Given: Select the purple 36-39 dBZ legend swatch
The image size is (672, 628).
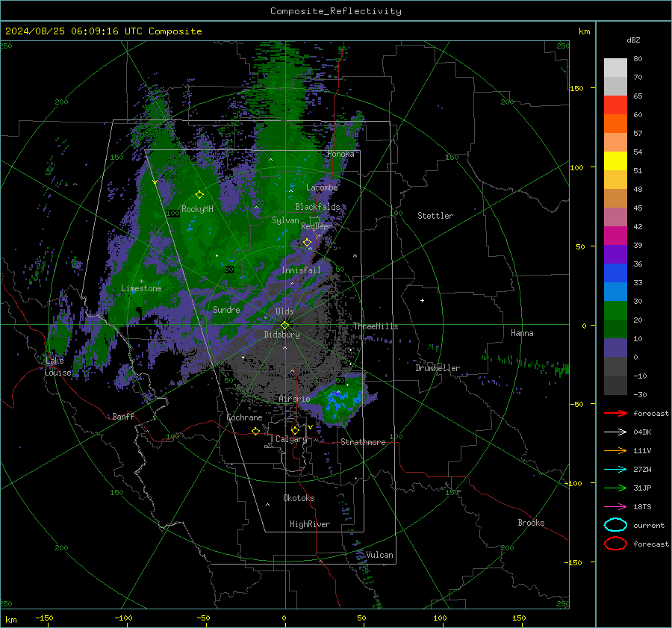Looking at the screenshot, I should click(615, 255).
